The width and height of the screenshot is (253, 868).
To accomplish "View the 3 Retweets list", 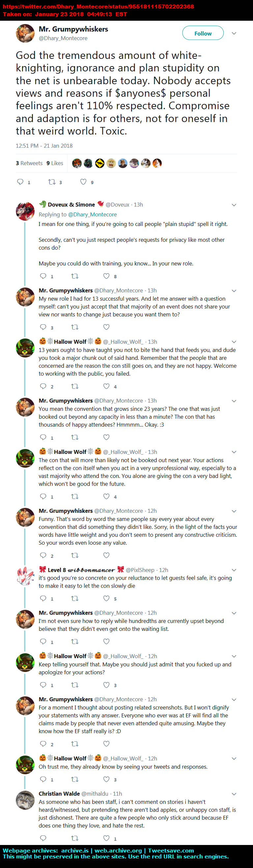I will [29, 163].
